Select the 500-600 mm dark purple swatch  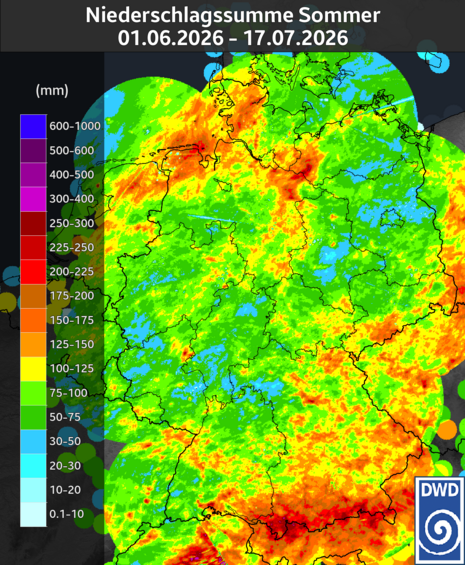33,150
